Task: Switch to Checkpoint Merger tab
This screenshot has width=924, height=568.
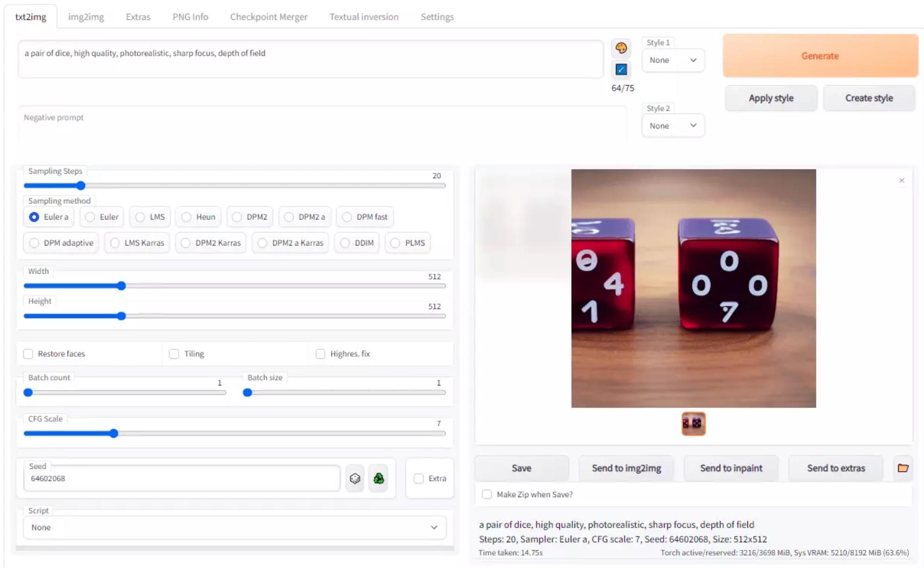Action: [x=268, y=17]
